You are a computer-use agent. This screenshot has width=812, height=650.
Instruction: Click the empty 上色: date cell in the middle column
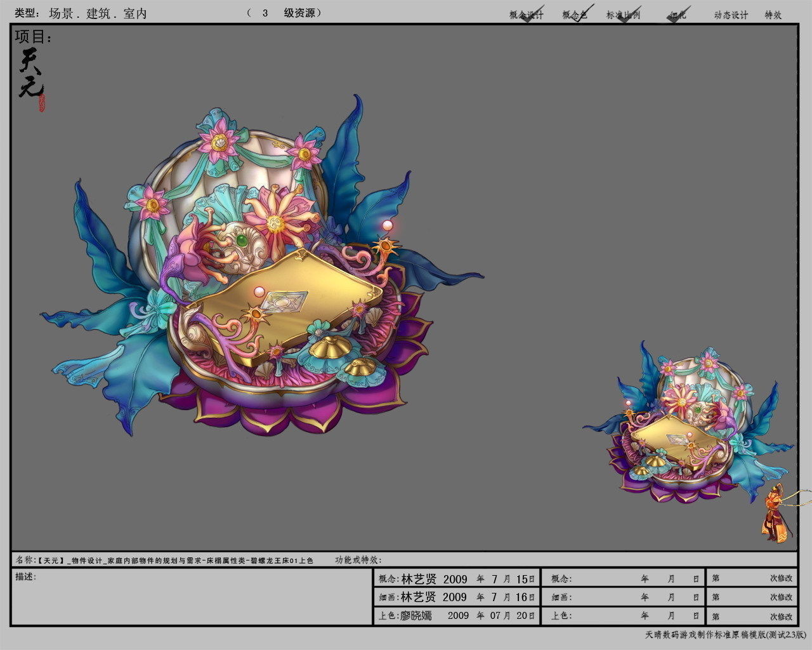(x=624, y=616)
